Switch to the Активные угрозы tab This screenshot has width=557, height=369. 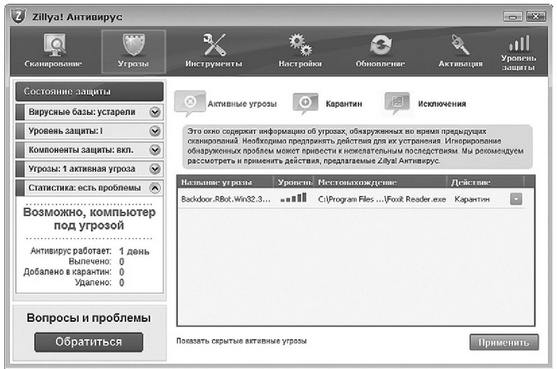coord(242,104)
